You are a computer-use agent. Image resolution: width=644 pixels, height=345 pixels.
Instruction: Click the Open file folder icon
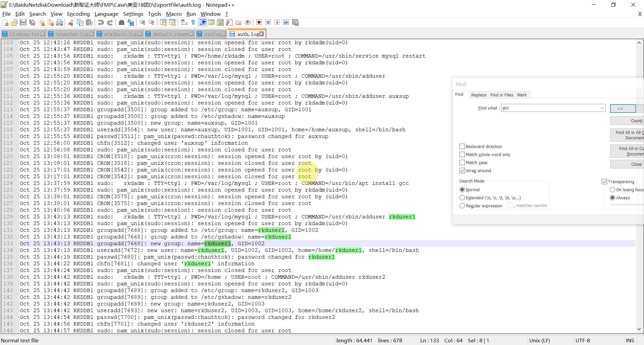14,22
